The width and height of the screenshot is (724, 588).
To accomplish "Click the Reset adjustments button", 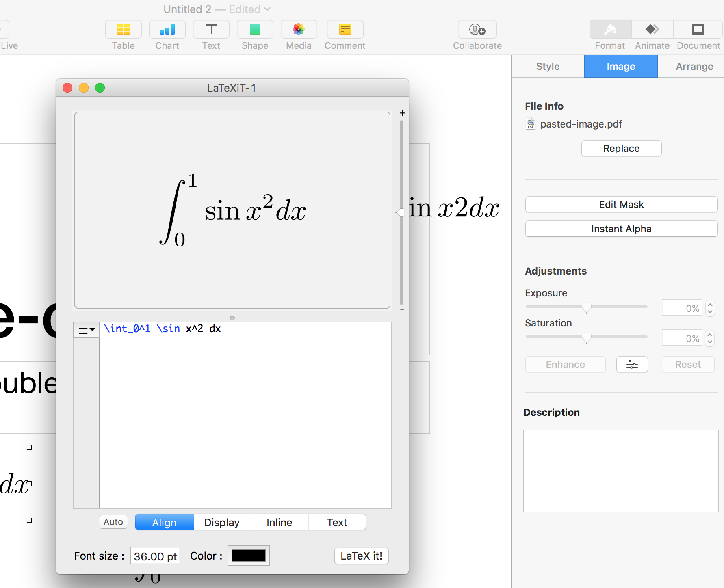I will coord(688,364).
